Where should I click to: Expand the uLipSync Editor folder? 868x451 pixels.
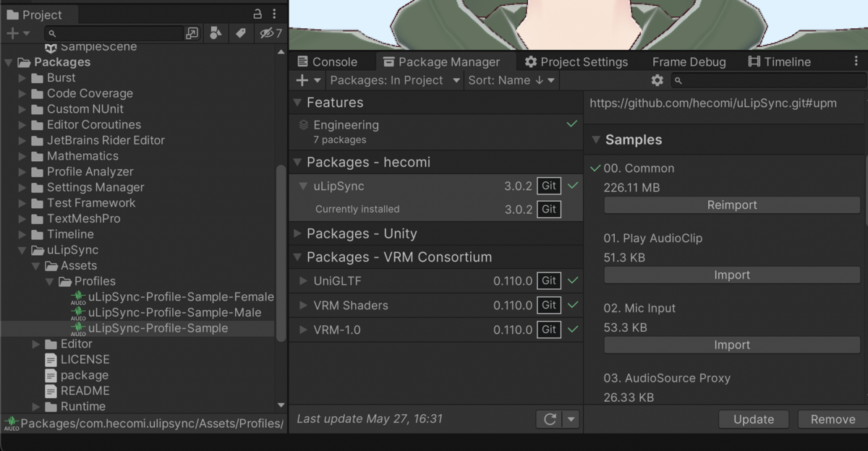coord(35,344)
